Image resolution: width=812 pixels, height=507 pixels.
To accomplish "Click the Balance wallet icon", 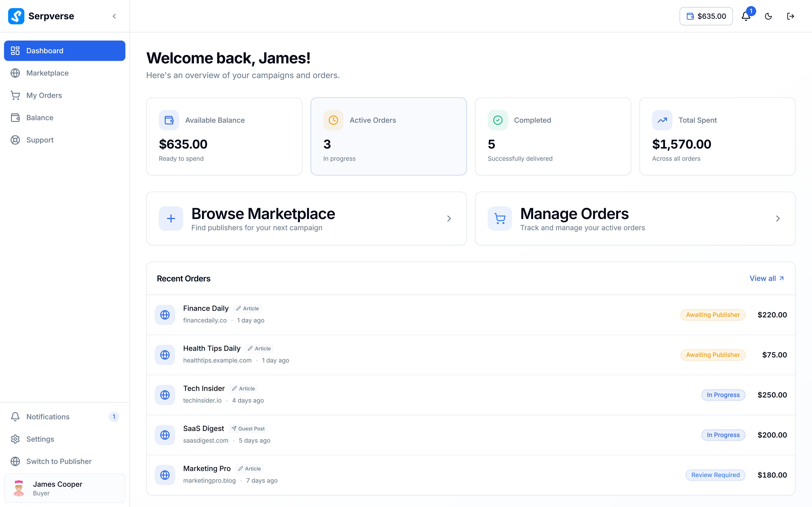I will pos(15,117).
